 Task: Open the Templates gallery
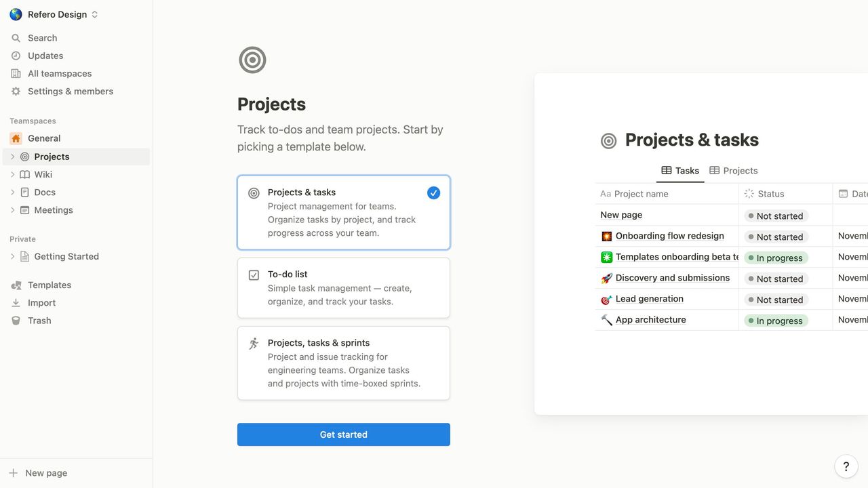(50, 285)
